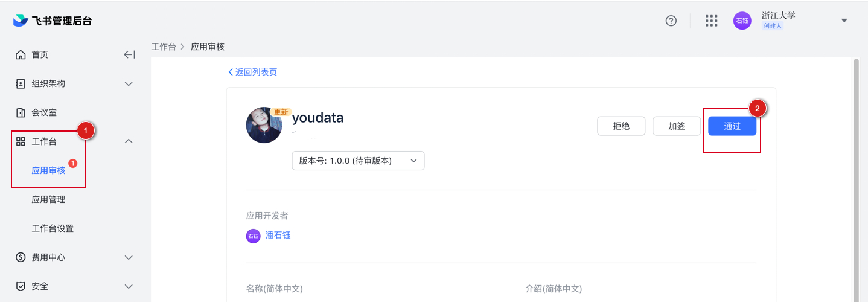Image resolution: width=868 pixels, height=302 pixels.
Task: Collapse the sidebar with the arrow icon
Action: [x=129, y=55]
